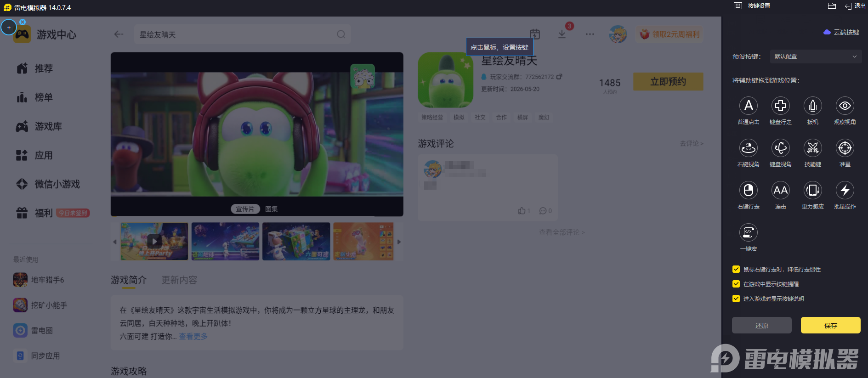Click the user avatar in top bar
Screen dimensions: 868x378
(618, 34)
